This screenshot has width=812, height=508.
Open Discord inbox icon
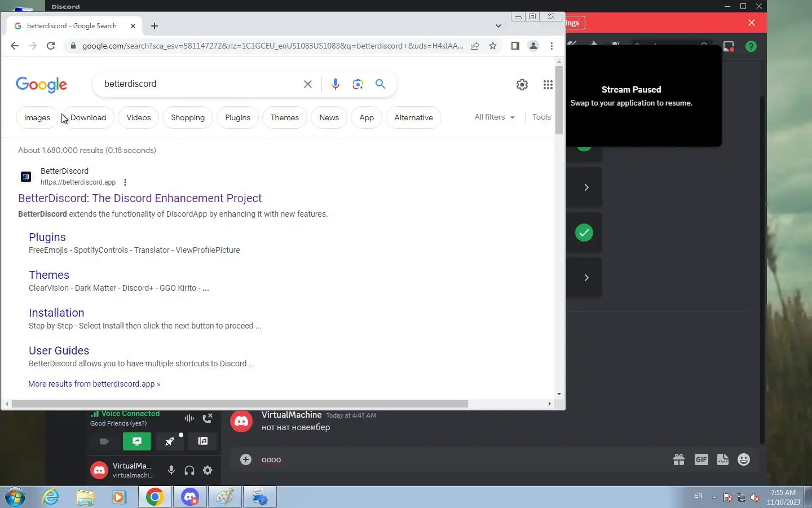click(729, 46)
